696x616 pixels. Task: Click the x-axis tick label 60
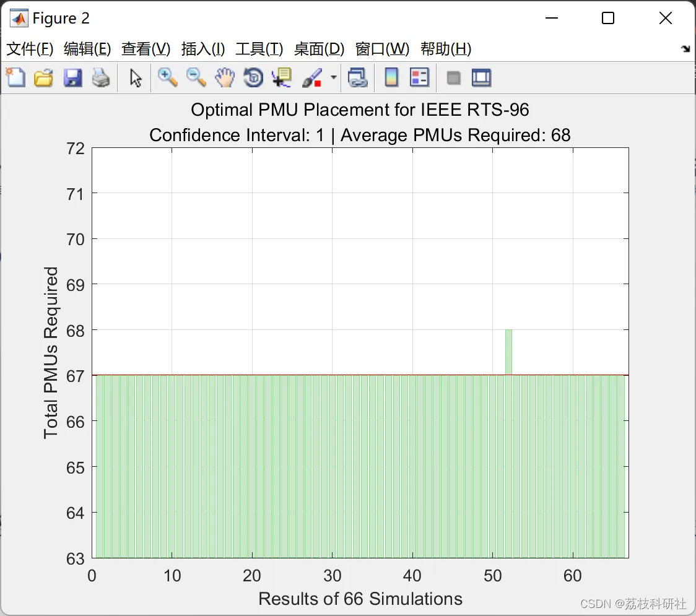[573, 576]
